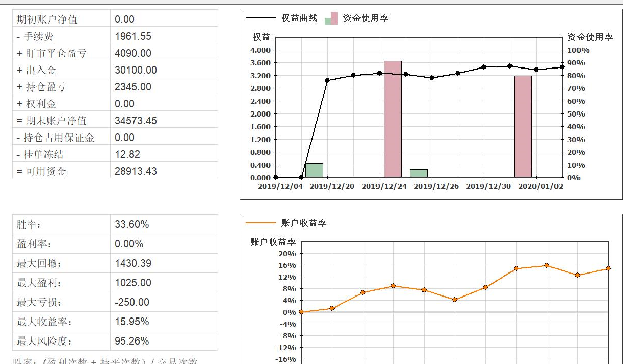Click the pink bar near 2020/01/02
The image size is (623, 364).
(523, 126)
